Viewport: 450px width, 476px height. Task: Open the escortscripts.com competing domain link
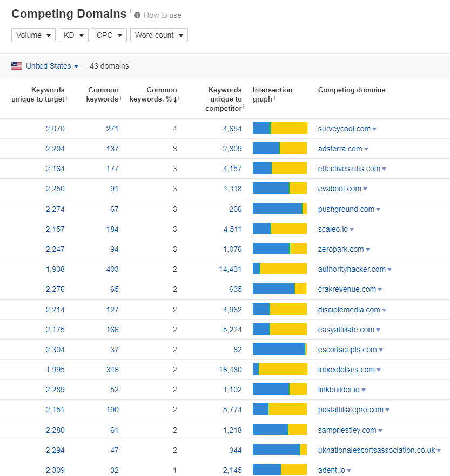347,350
